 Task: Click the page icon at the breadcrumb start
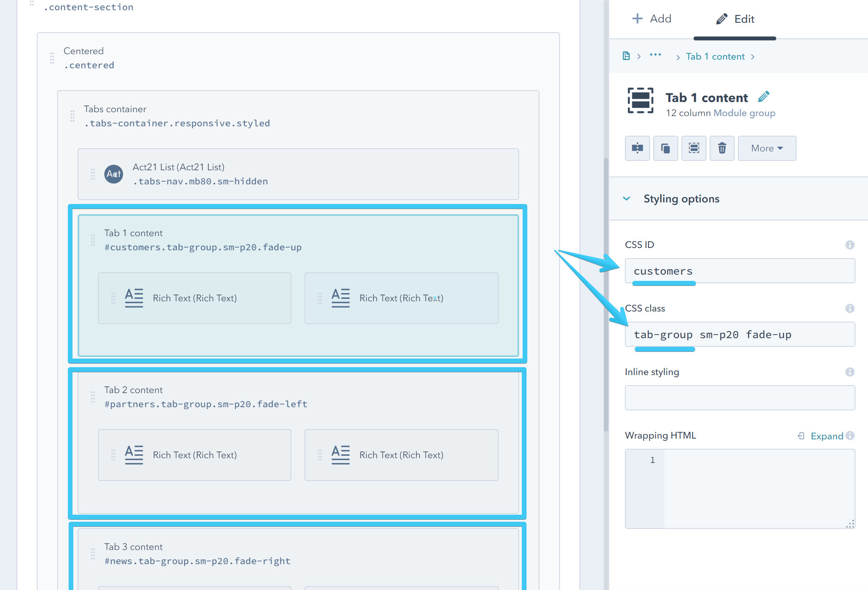[x=626, y=56]
